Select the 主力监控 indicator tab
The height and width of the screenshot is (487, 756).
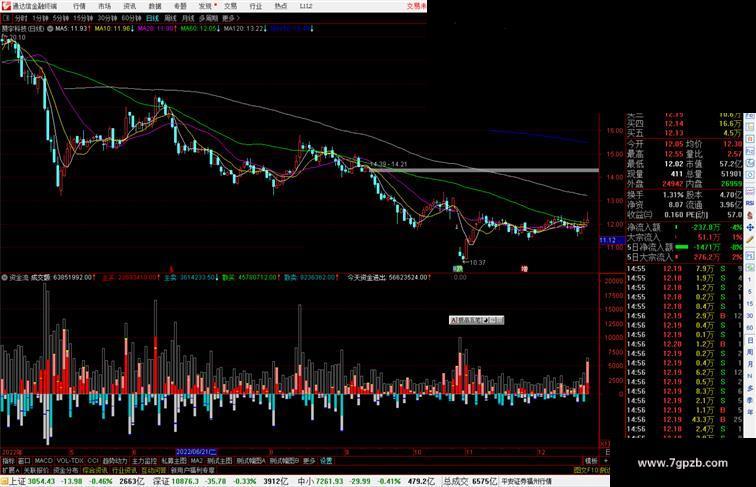[145, 461]
